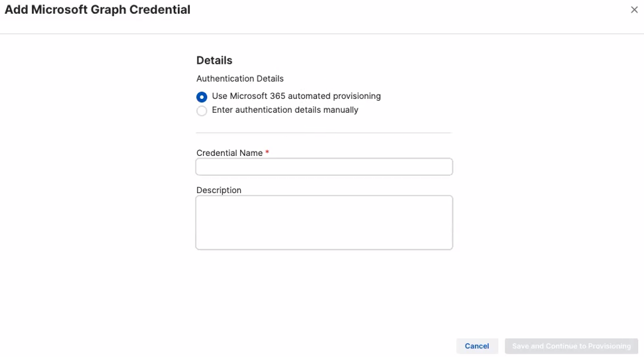The width and height of the screenshot is (644, 357).
Task: Click Save and Continue to Provisioning
Action: pyautogui.click(x=570, y=346)
